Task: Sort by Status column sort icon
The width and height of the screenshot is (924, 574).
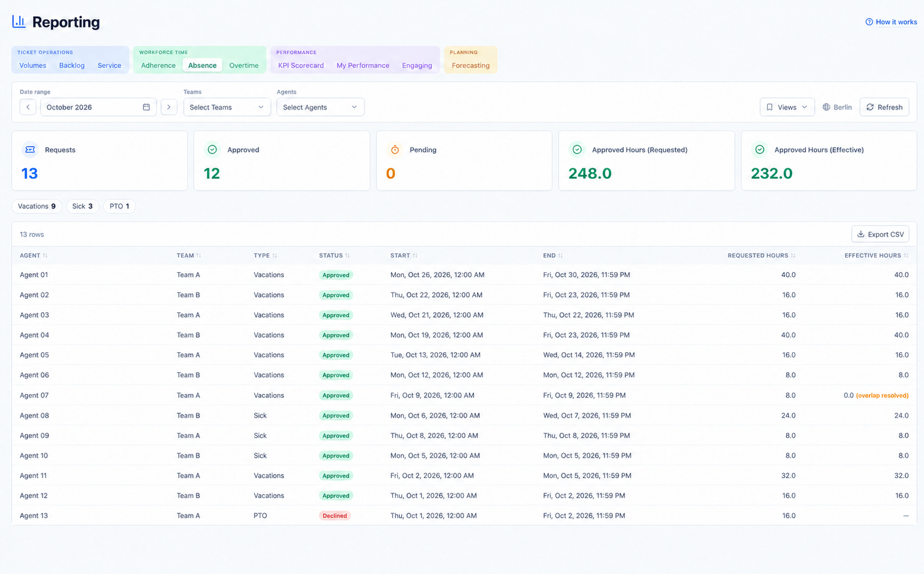Action: [x=347, y=256]
